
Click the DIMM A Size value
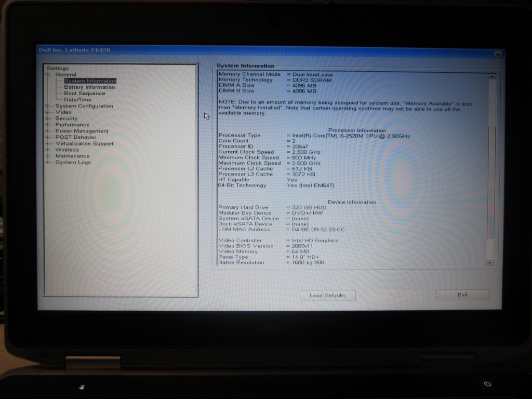tap(304, 86)
